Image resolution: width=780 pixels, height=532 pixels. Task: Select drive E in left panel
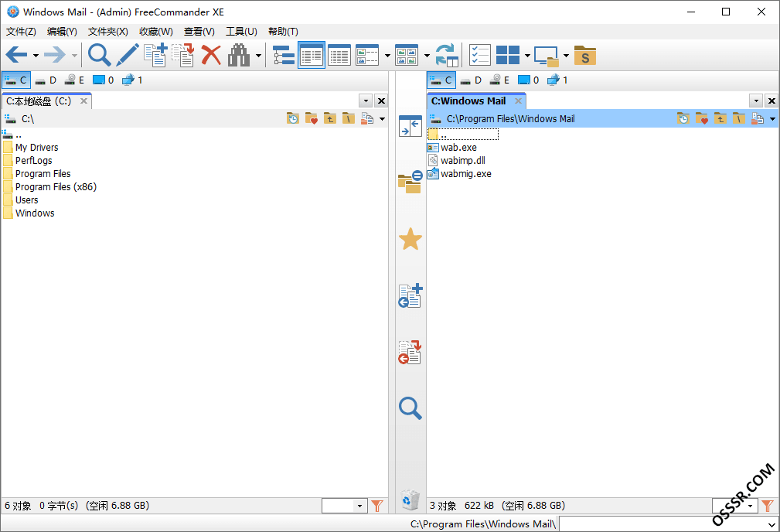pyautogui.click(x=75, y=80)
